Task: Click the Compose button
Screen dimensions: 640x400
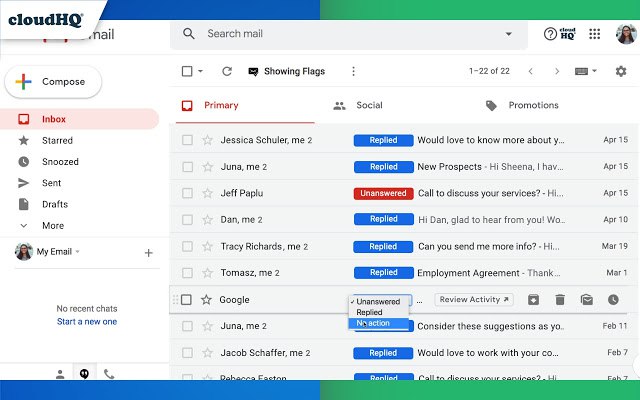Action: pos(53,82)
